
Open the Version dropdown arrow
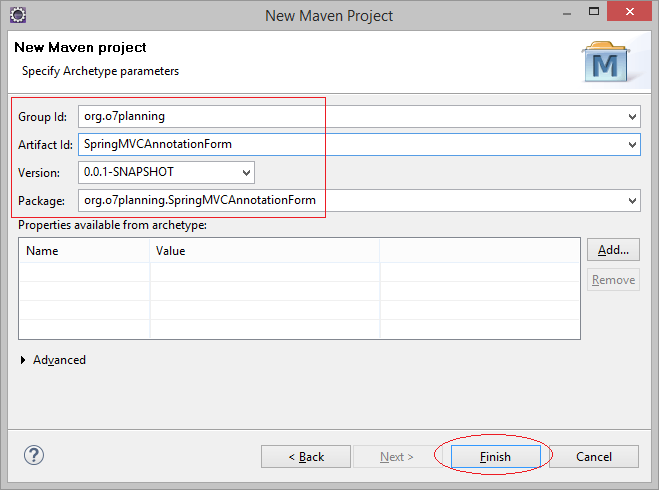(246, 172)
